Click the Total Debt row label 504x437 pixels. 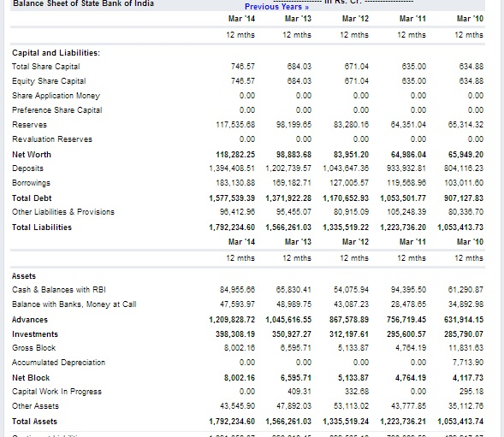pos(32,198)
